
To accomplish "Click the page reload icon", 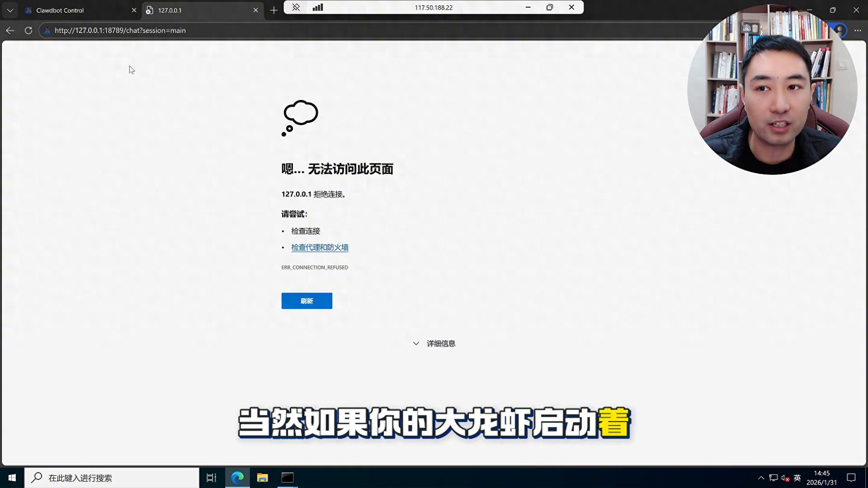I will click(28, 30).
